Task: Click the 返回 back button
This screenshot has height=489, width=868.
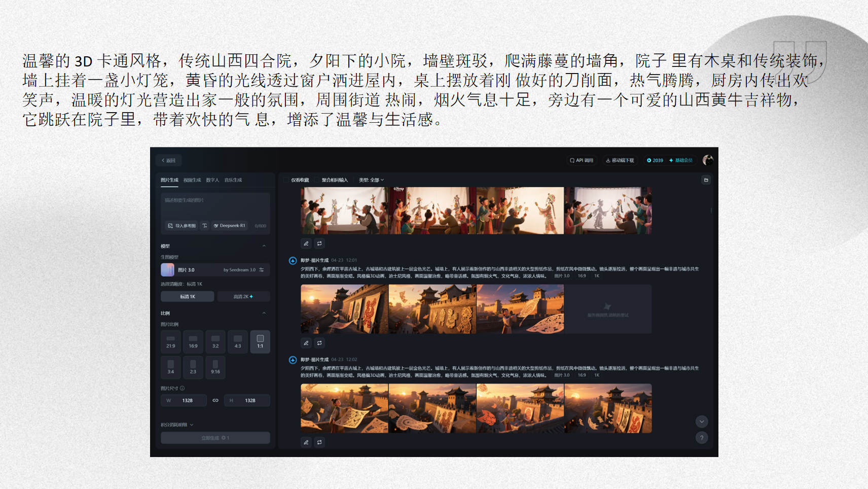Action: pyautogui.click(x=168, y=160)
